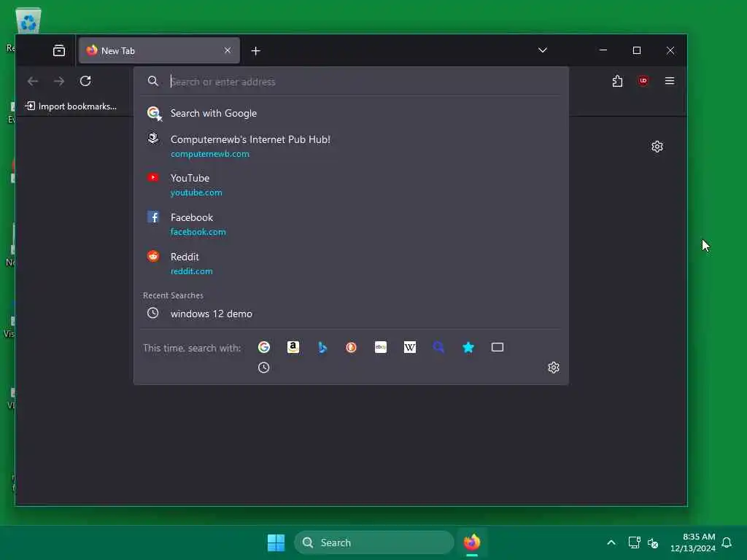Choose Search with Google suggestion
The height and width of the screenshot is (560, 747).
pyautogui.click(x=351, y=113)
